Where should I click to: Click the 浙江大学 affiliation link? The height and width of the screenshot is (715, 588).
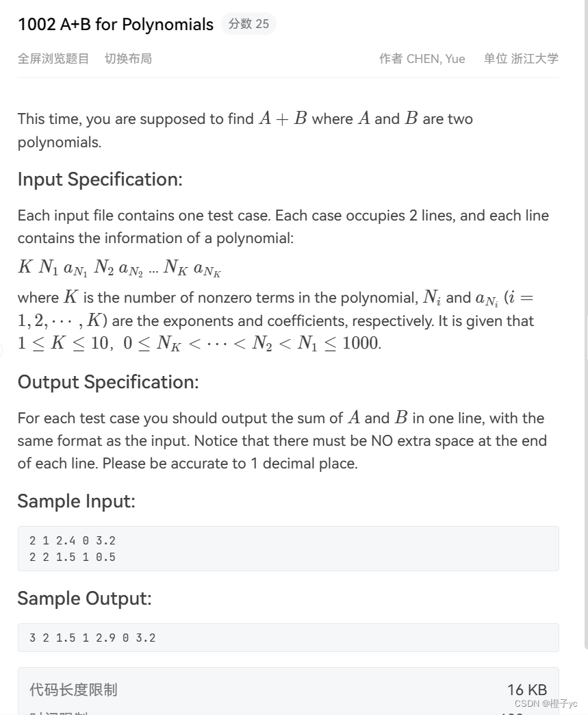pos(535,59)
